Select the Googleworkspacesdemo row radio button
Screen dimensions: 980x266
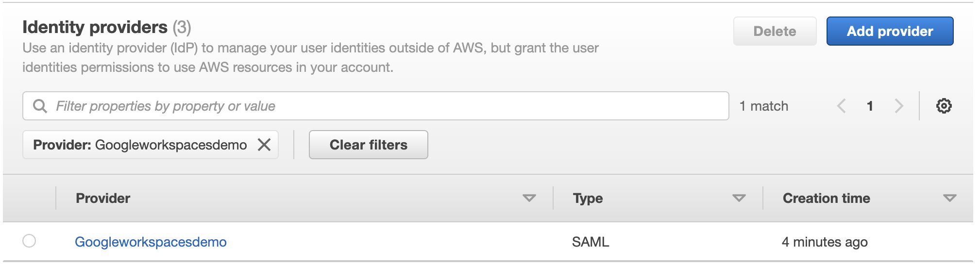coord(29,241)
